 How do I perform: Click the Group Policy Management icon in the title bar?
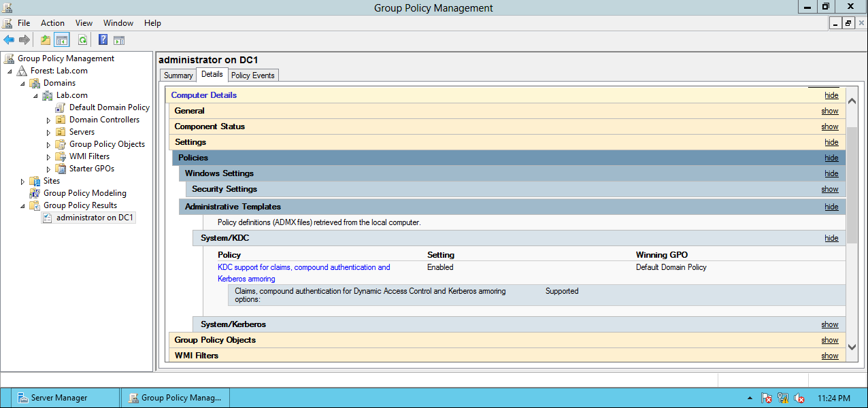7,7
